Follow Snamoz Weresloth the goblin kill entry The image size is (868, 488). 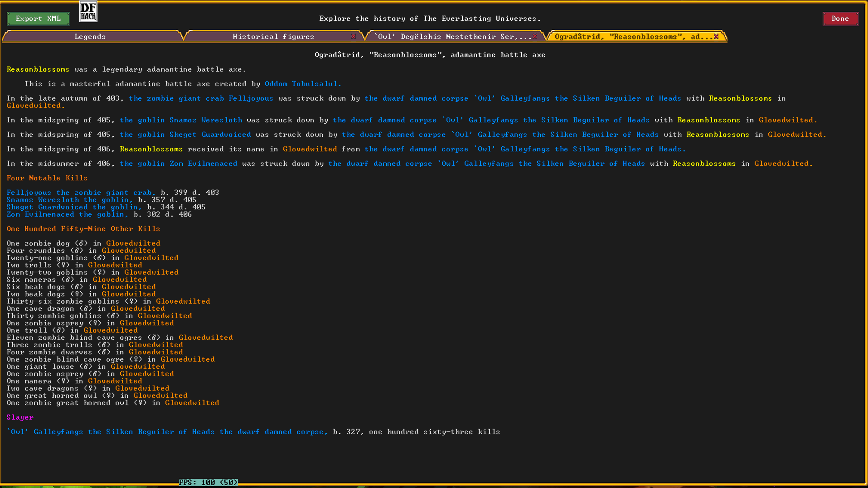70,200
